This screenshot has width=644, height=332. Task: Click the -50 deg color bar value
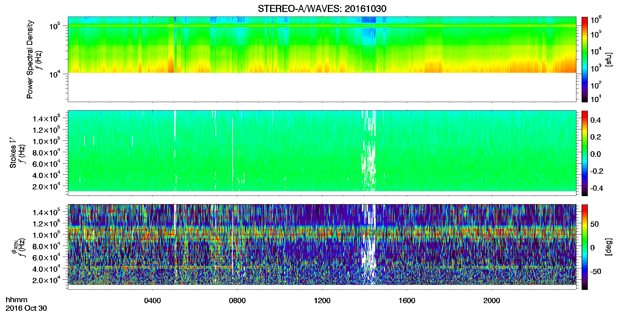pos(595,272)
